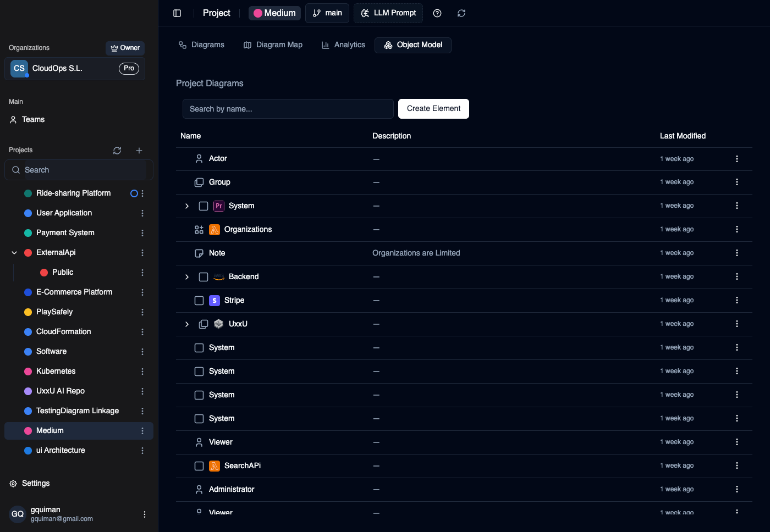
Task: Click the Last Modified column header
Action: click(x=683, y=136)
